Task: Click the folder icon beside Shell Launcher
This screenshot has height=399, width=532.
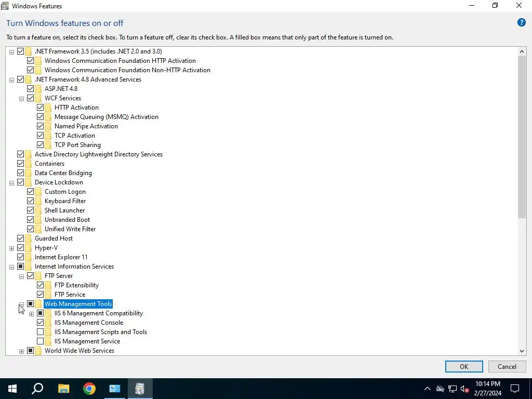Action: click(x=38, y=210)
